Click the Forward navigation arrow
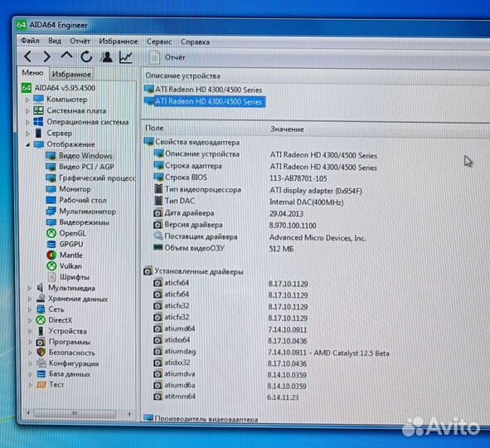Screen dimensions: 490x448 pos(46,56)
